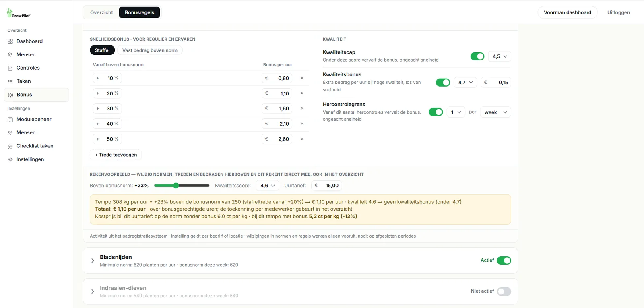Remove the 50 % staffel row
This screenshot has height=308, width=644.
click(302, 139)
